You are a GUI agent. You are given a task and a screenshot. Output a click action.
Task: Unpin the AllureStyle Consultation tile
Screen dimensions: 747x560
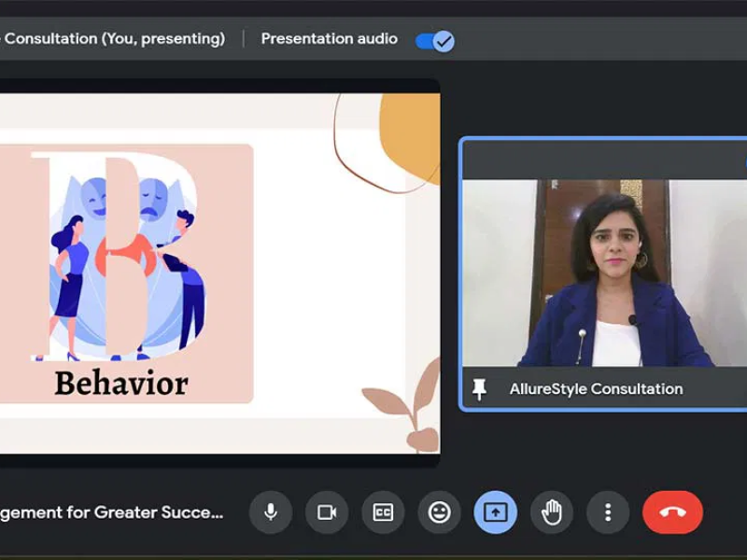[x=479, y=389]
